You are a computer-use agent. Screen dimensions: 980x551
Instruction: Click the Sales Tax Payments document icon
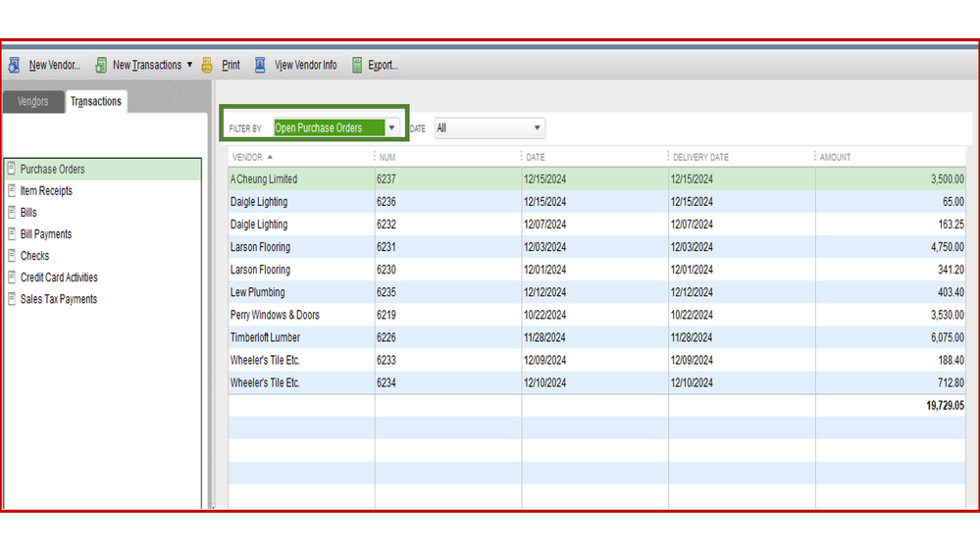click(x=12, y=299)
